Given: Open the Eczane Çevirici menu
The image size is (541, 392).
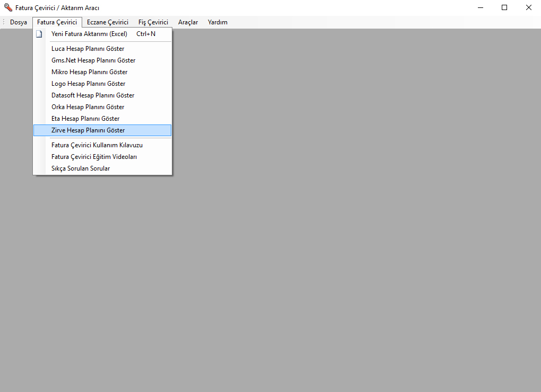Looking at the screenshot, I should tap(108, 22).
